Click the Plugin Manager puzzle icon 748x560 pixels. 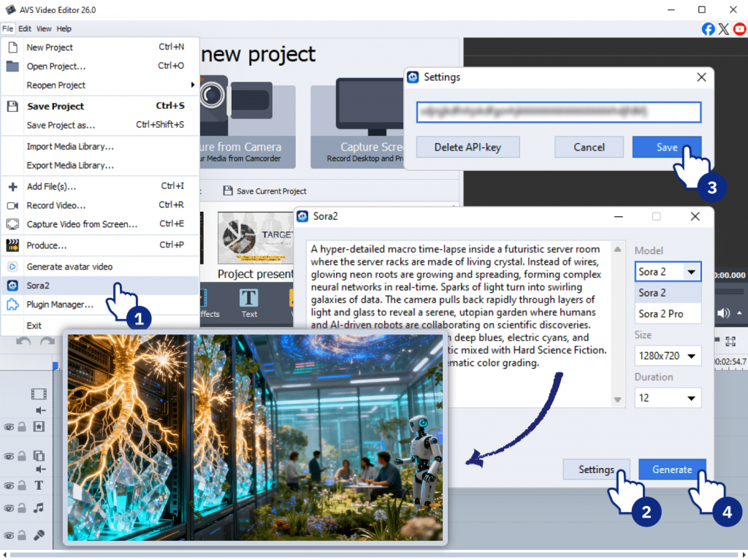pyautogui.click(x=13, y=304)
